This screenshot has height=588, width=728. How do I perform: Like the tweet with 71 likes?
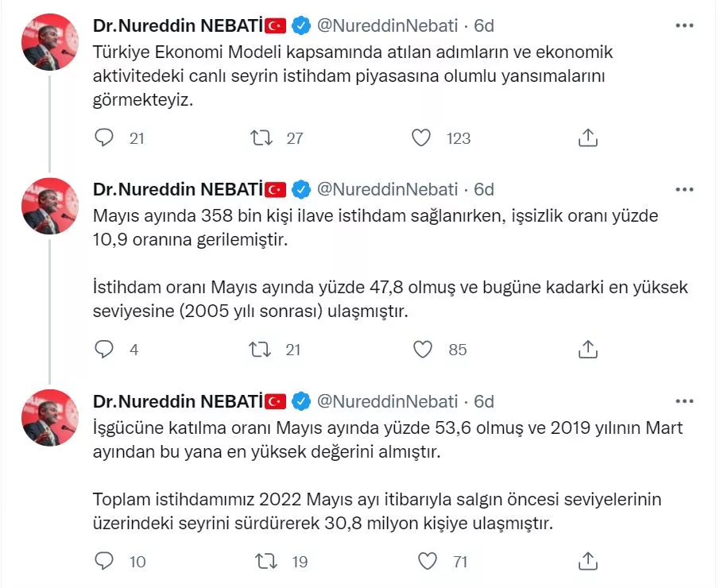click(428, 561)
